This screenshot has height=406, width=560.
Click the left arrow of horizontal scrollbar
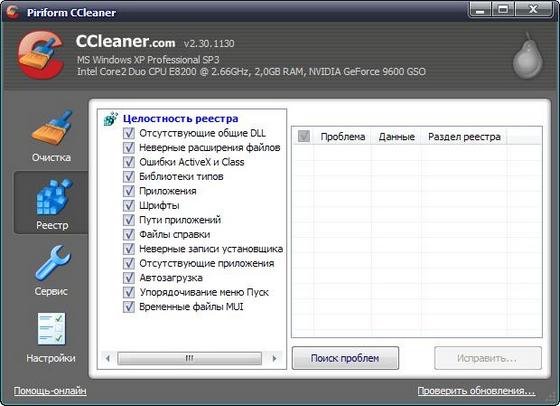click(108, 358)
